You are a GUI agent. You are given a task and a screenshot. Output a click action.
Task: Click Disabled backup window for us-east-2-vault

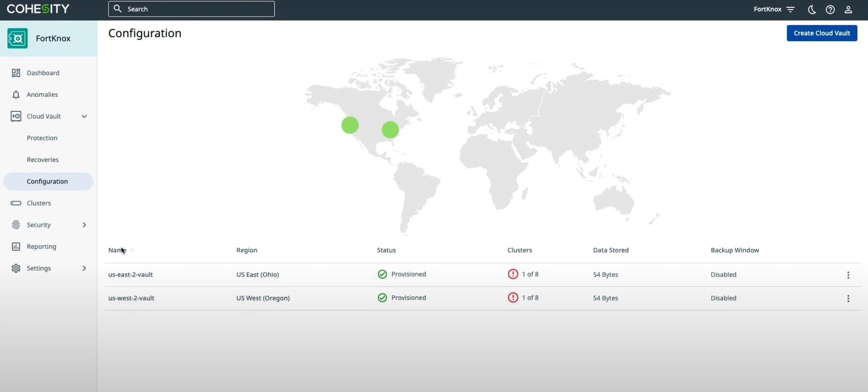(723, 274)
